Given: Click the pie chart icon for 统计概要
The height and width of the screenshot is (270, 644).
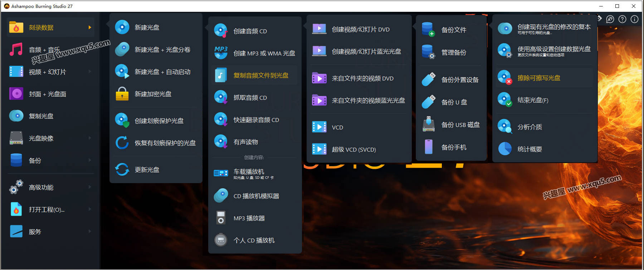Looking at the screenshot, I should [505, 149].
